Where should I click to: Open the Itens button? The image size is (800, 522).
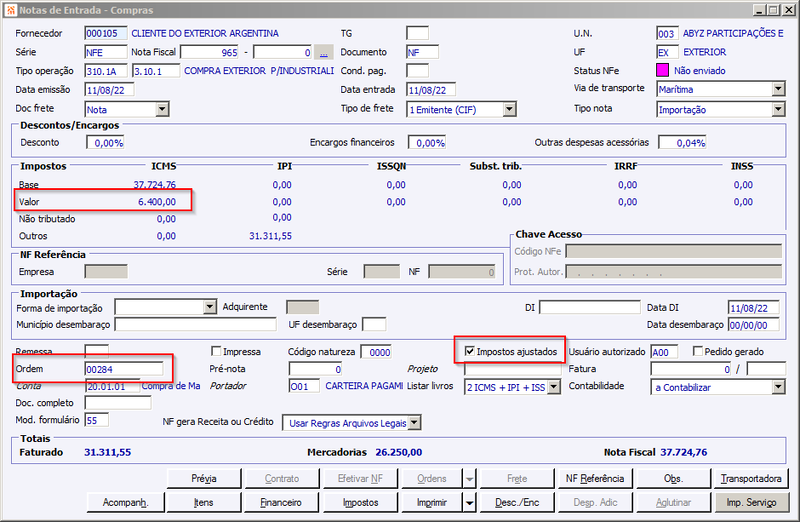[204, 503]
